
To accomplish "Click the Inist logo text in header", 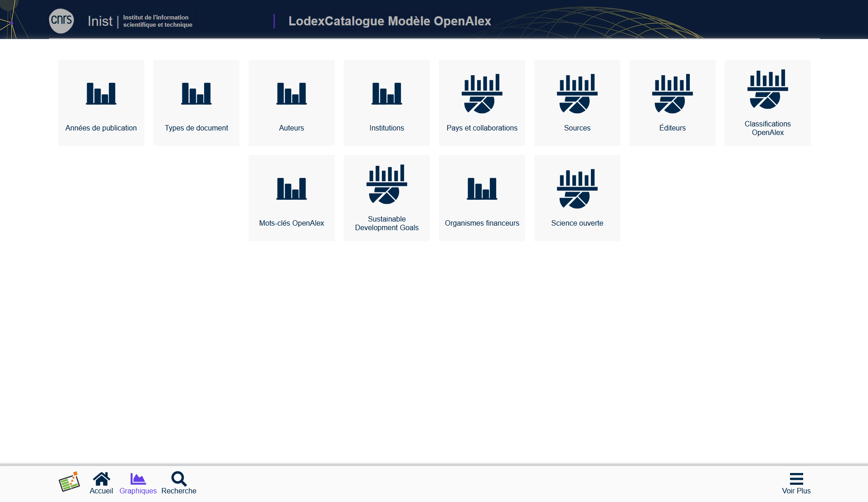I will 100,21.
